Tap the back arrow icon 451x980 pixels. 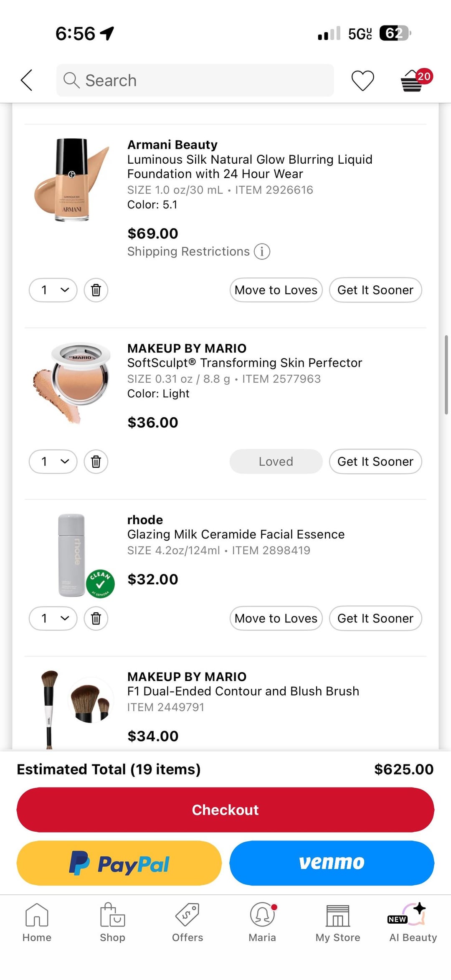pos(26,80)
